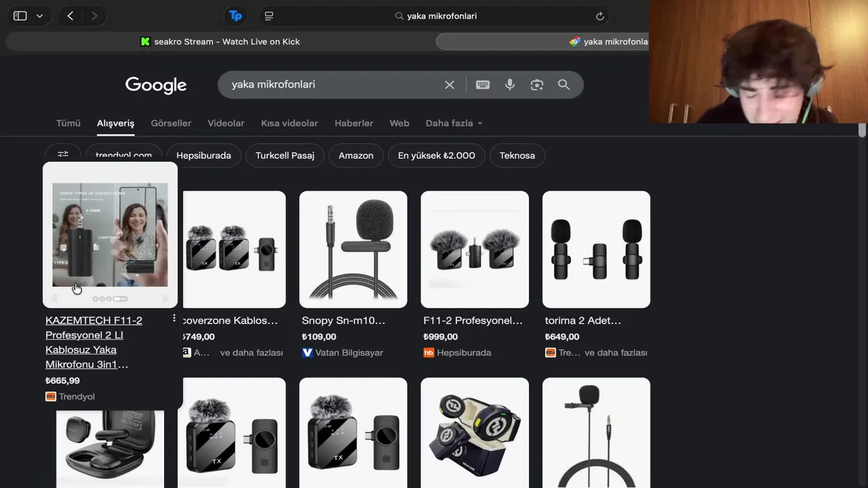Open ve daha fazlası under coverzone
Image resolution: width=868 pixels, height=488 pixels.
[x=252, y=352]
